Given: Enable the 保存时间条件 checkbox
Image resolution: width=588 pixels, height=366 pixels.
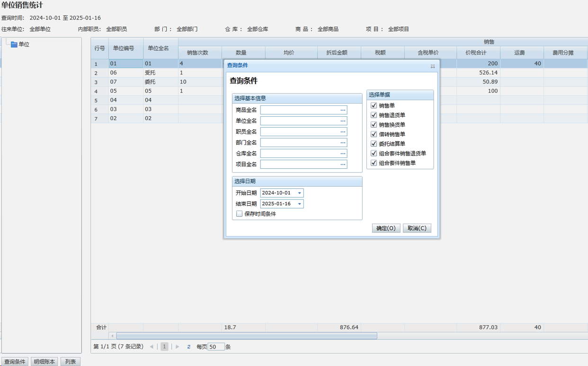Looking at the screenshot, I should click(x=240, y=214).
